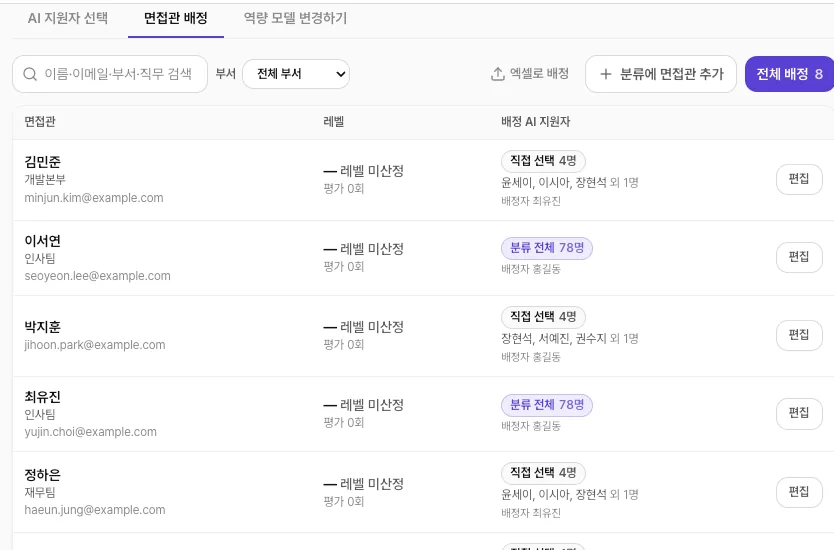The image size is (834, 550).
Task: Click 분류에 면접관 추가 button
Action: pos(661,74)
